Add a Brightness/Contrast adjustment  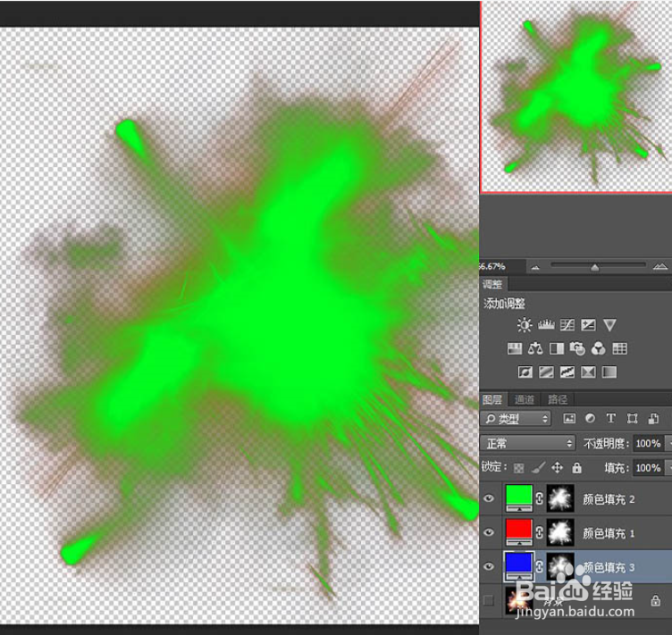coord(525,325)
